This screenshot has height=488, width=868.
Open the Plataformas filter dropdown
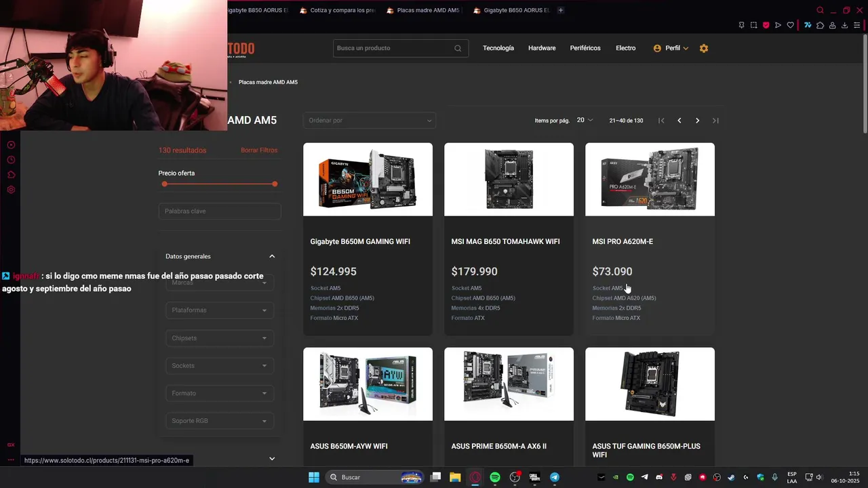coord(220,310)
